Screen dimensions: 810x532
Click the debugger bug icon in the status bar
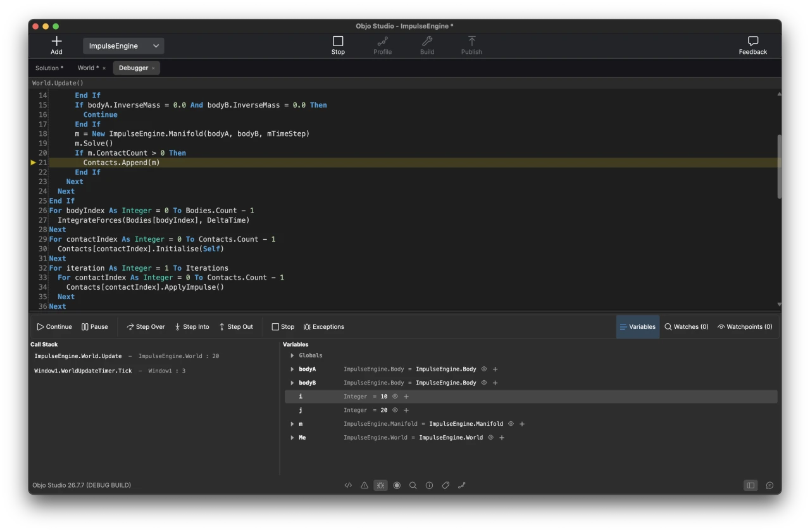pos(380,486)
